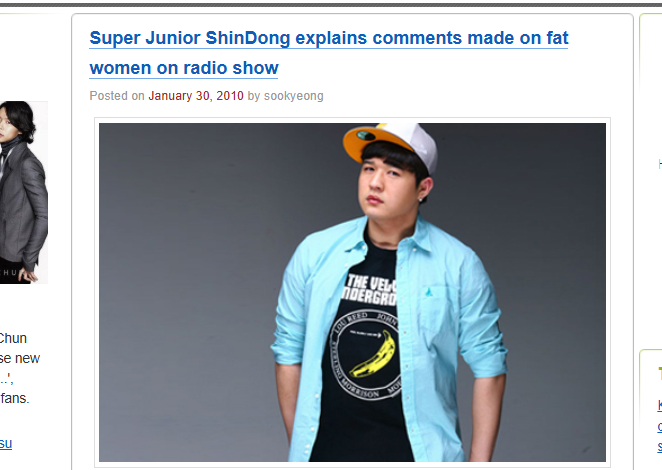Viewport: 662px width, 470px height.
Task: Open the January 30, 2010 date link
Action: (196, 96)
